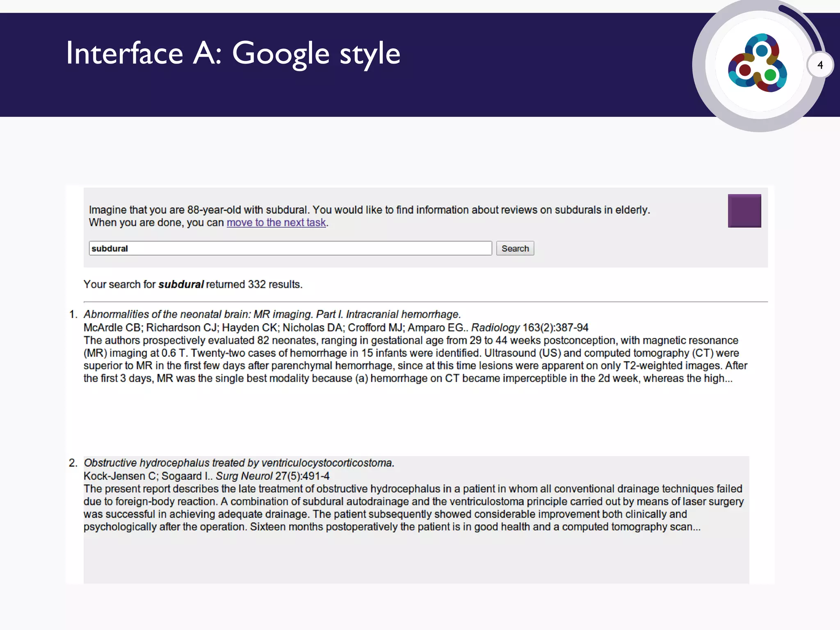Viewport: 840px width, 630px height.
Task: Click 'Your search for subdural returned 332 results' text
Action: tap(193, 284)
